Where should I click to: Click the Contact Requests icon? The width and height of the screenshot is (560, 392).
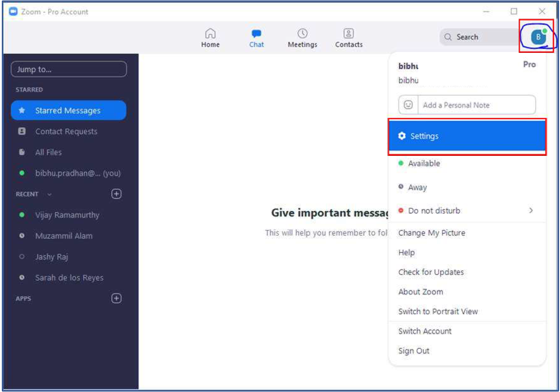pos(21,131)
